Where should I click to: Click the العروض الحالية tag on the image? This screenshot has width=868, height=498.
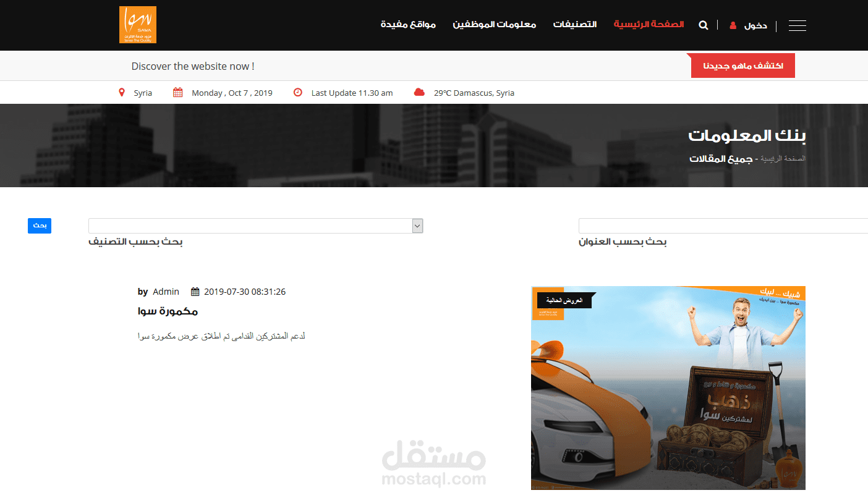coord(564,300)
